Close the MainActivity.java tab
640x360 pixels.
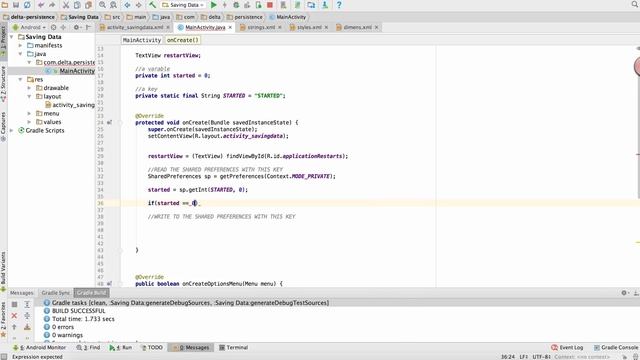pos(230,27)
